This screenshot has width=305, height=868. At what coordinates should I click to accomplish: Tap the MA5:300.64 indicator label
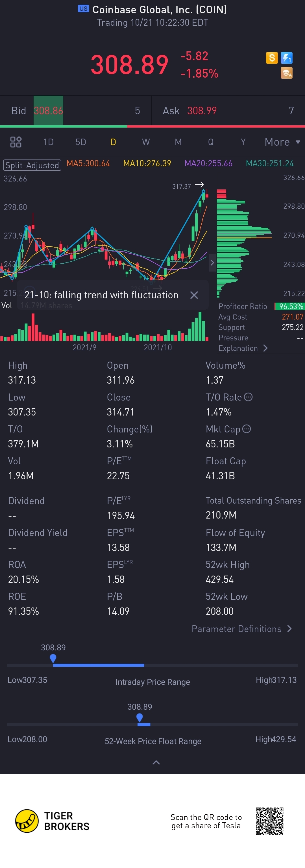coord(88,163)
